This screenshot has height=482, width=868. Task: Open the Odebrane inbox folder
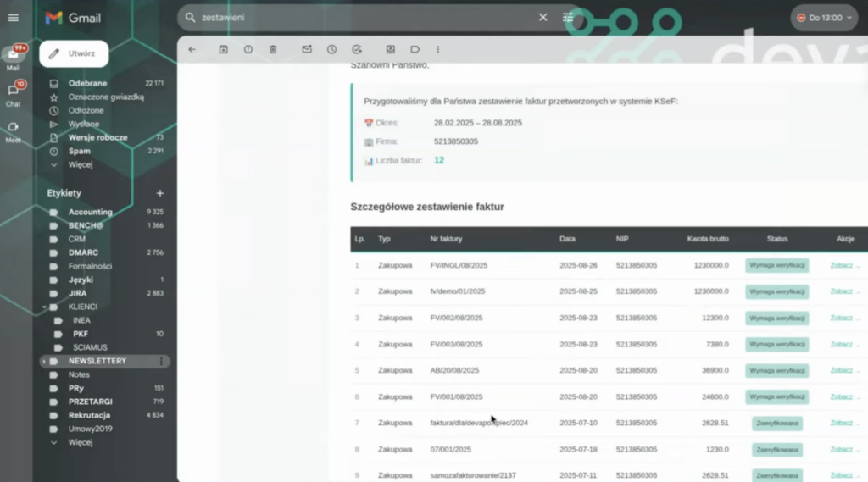pos(87,83)
